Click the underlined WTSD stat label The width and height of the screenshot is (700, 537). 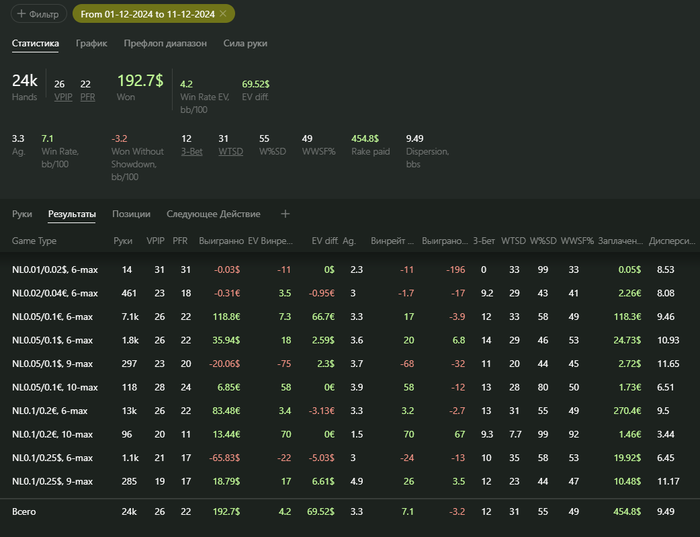[x=230, y=151]
